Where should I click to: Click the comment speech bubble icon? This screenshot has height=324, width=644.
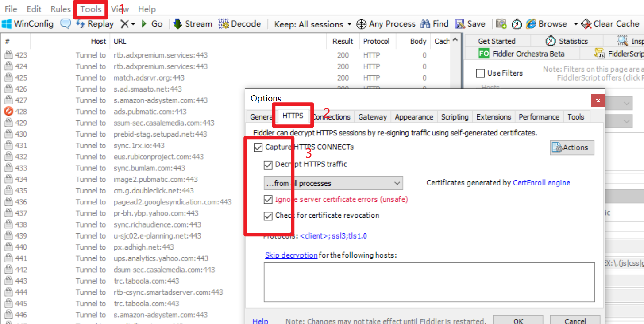(66, 24)
